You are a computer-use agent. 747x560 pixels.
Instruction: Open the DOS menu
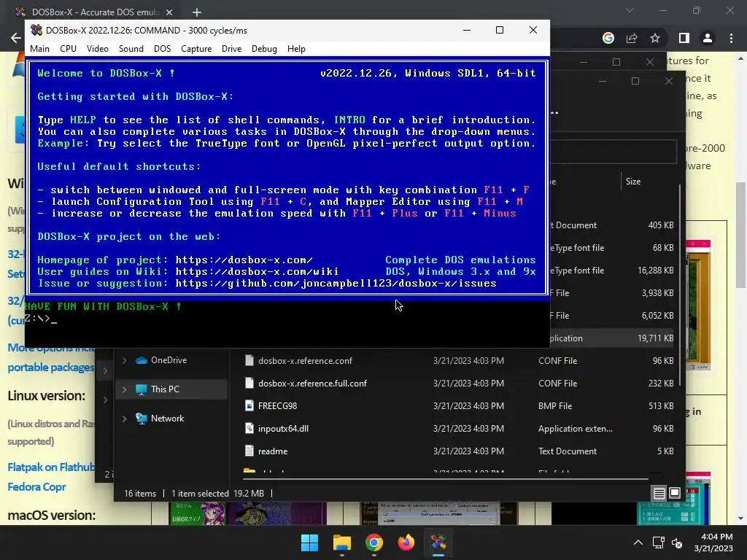click(162, 49)
